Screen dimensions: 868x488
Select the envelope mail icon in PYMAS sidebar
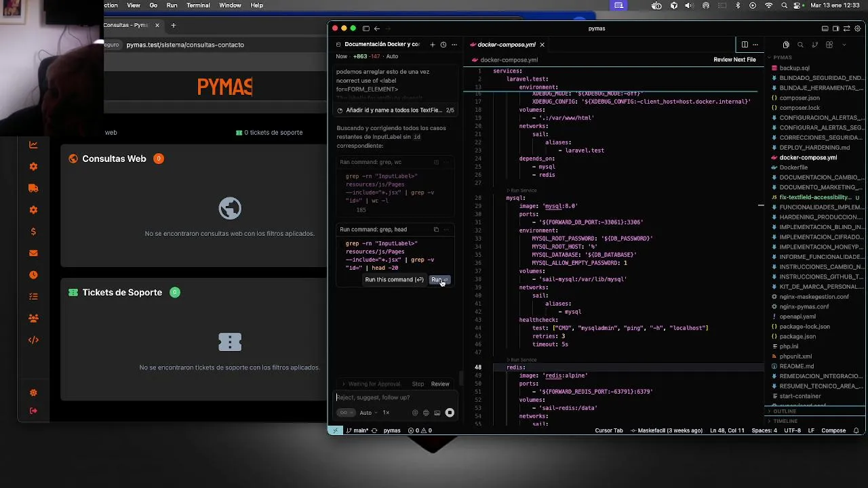coord(33,253)
